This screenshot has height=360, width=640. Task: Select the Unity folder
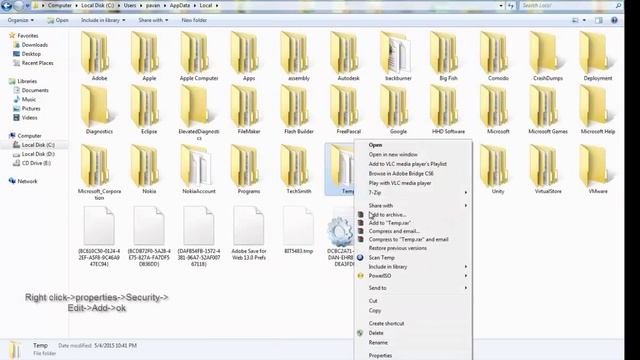(x=498, y=169)
